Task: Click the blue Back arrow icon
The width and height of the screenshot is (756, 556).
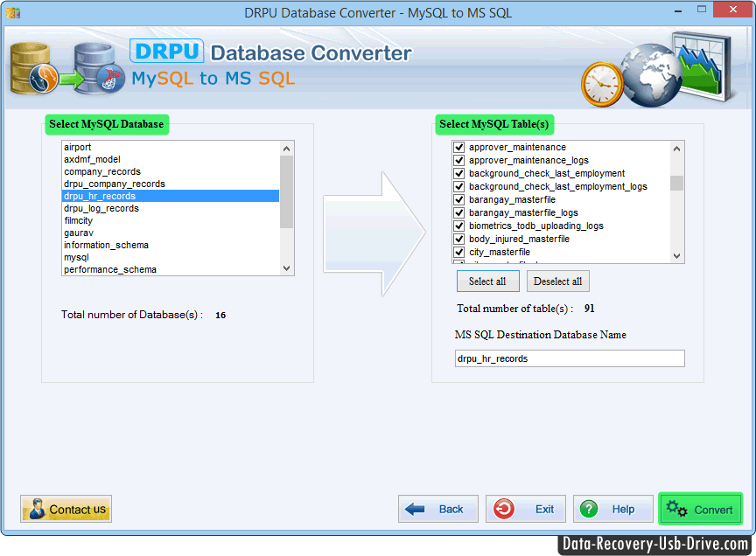Action: [x=415, y=509]
